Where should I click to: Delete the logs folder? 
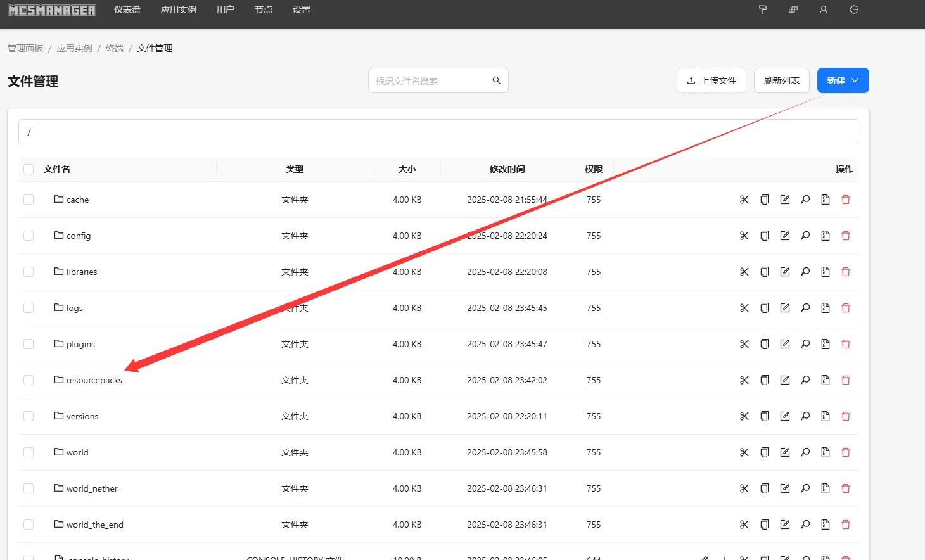pos(846,308)
